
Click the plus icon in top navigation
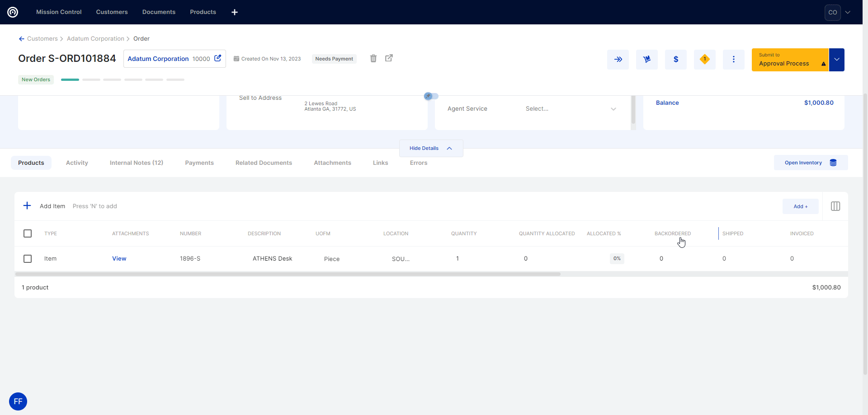[x=235, y=12]
